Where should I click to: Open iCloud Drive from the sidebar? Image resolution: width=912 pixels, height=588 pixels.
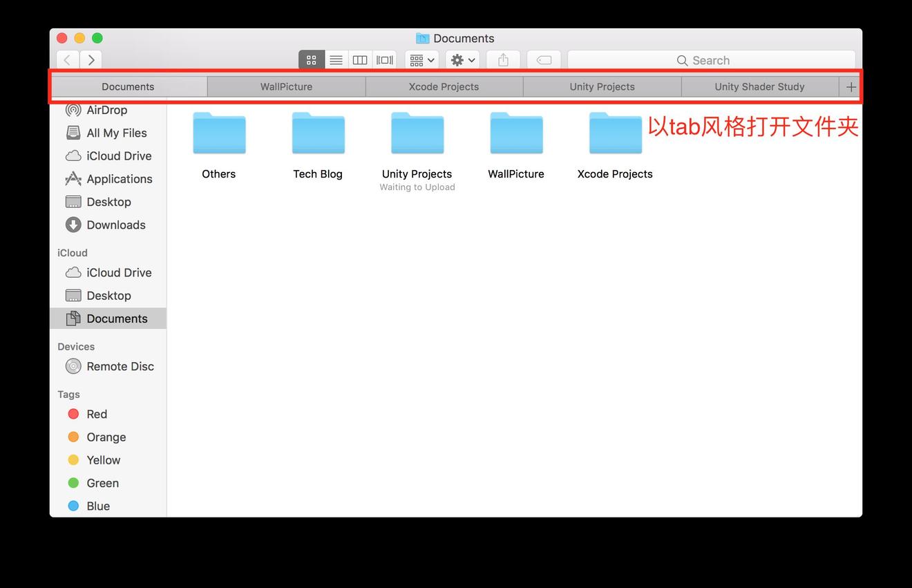[x=119, y=155]
